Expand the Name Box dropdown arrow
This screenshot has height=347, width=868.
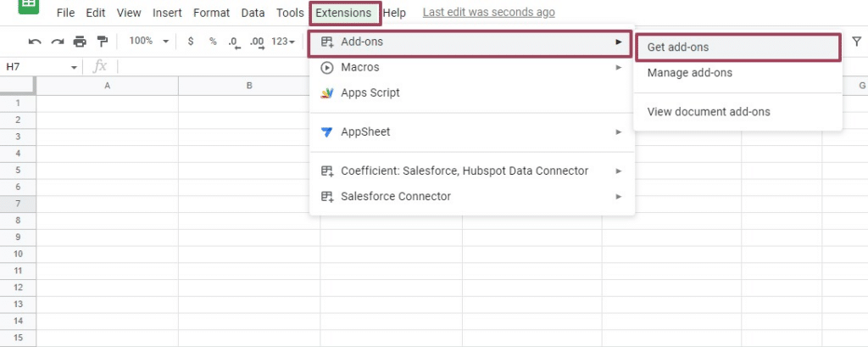click(x=75, y=67)
